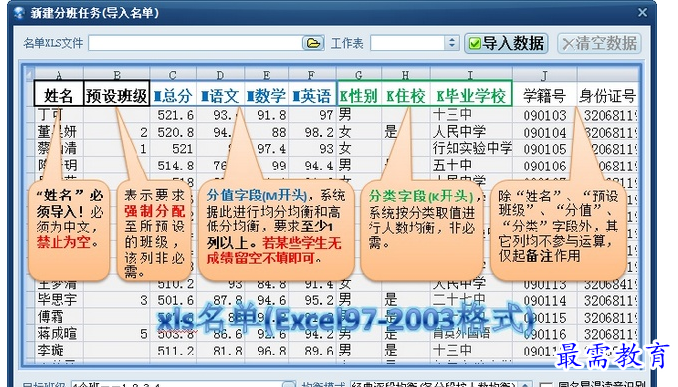Image resolution: width=678 pixels, height=387 pixels.
Task: Click the folder browse icon for XLS file
Action: (313, 43)
